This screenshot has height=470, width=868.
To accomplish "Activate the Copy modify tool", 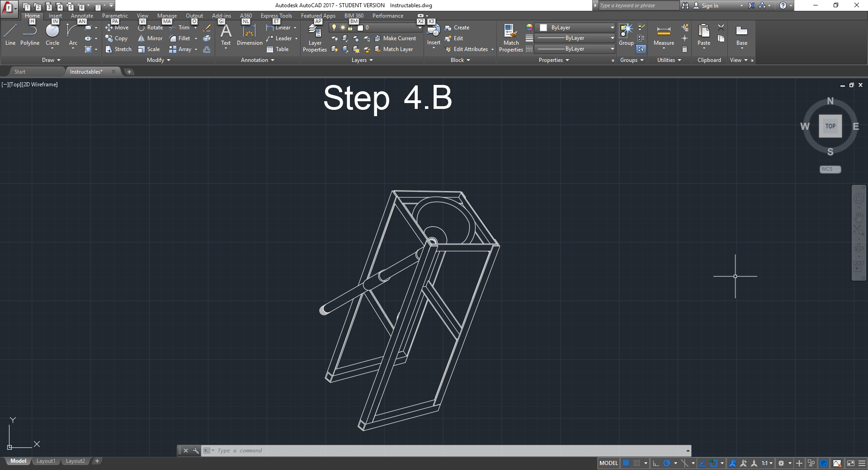I will 117,38.
